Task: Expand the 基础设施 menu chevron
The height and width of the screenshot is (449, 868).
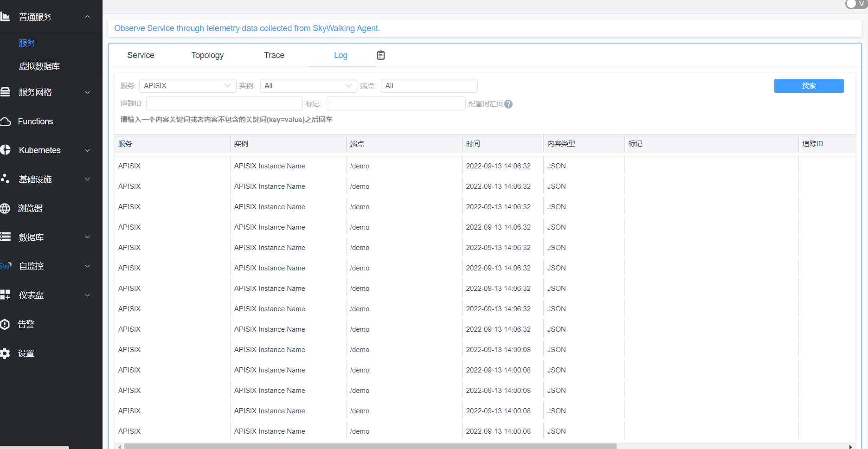Action: coord(87,179)
